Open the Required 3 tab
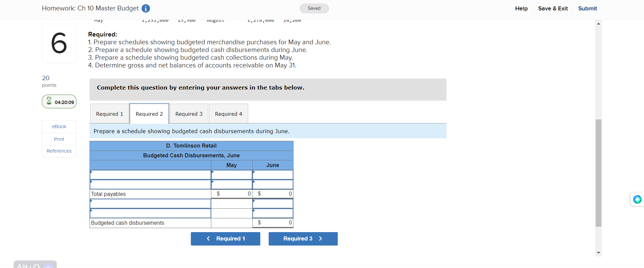644x268 pixels. coord(189,114)
